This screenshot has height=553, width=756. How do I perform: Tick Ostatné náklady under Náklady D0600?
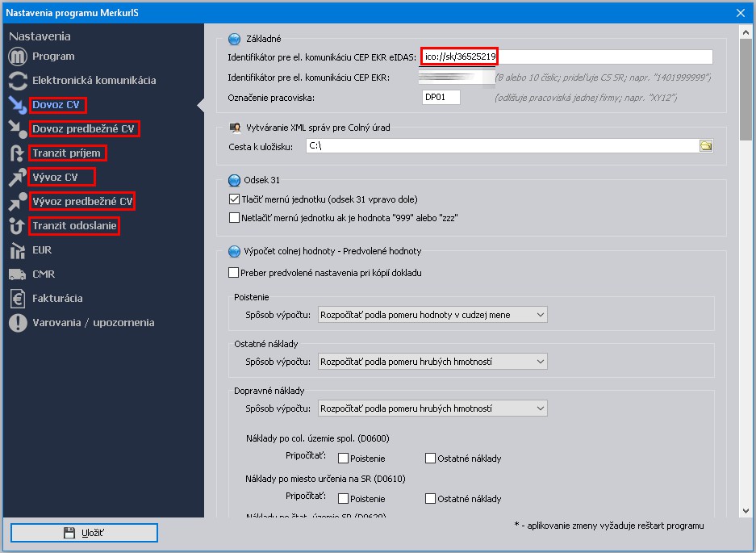[x=431, y=459]
